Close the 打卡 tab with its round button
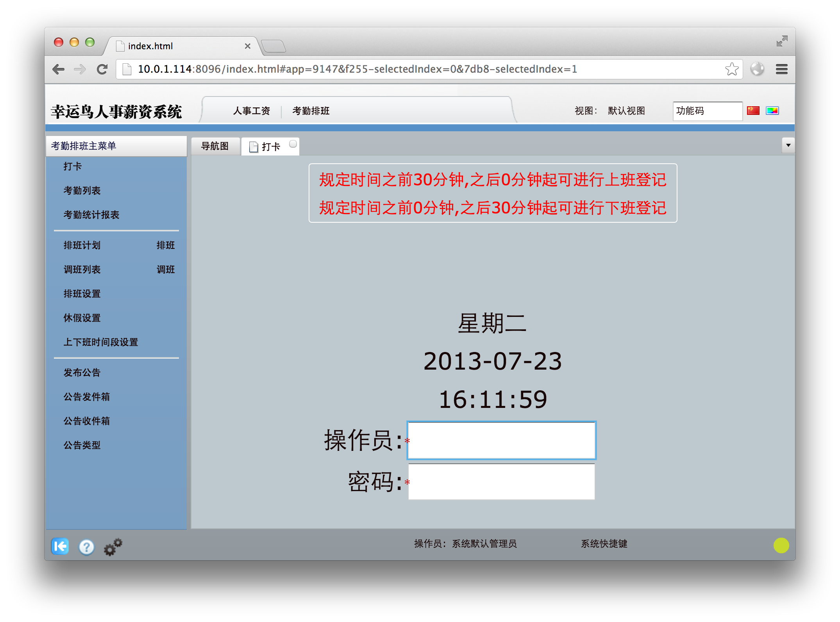Image resolution: width=840 pixels, height=622 pixels. (x=293, y=144)
